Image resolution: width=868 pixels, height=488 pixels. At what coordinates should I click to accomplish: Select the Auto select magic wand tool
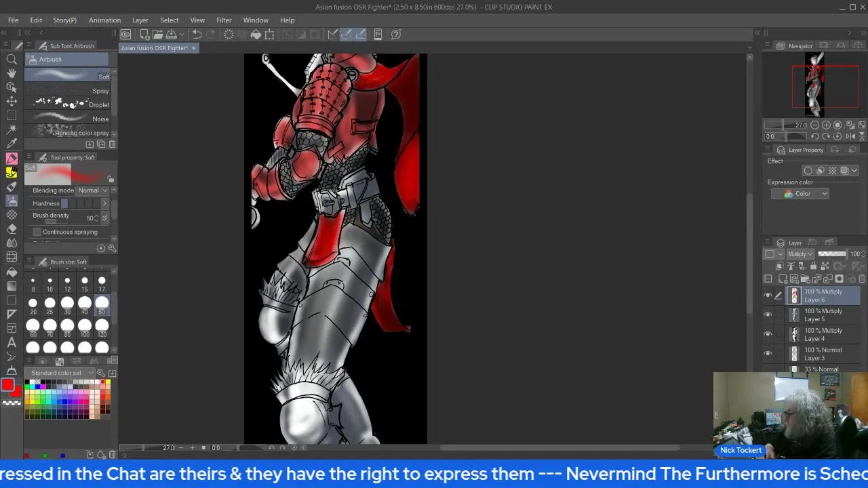[x=12, y=129]
